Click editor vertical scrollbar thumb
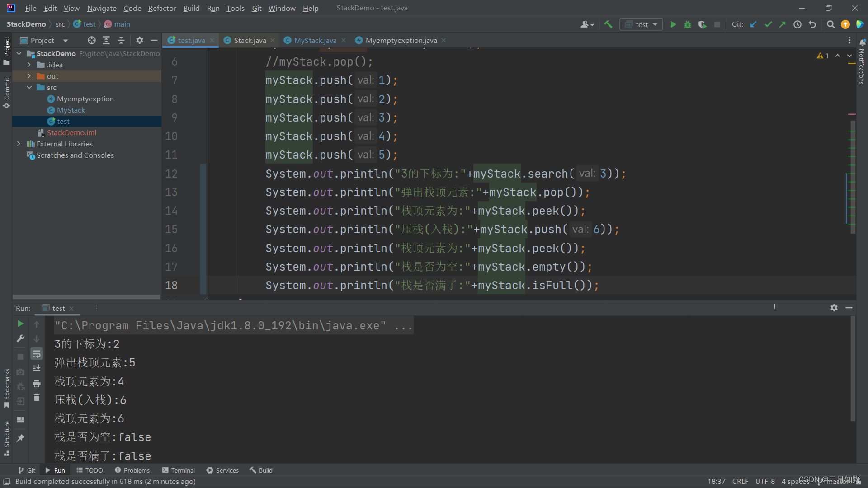Screen dimensions: 868x488 click(x=853, y=177)
